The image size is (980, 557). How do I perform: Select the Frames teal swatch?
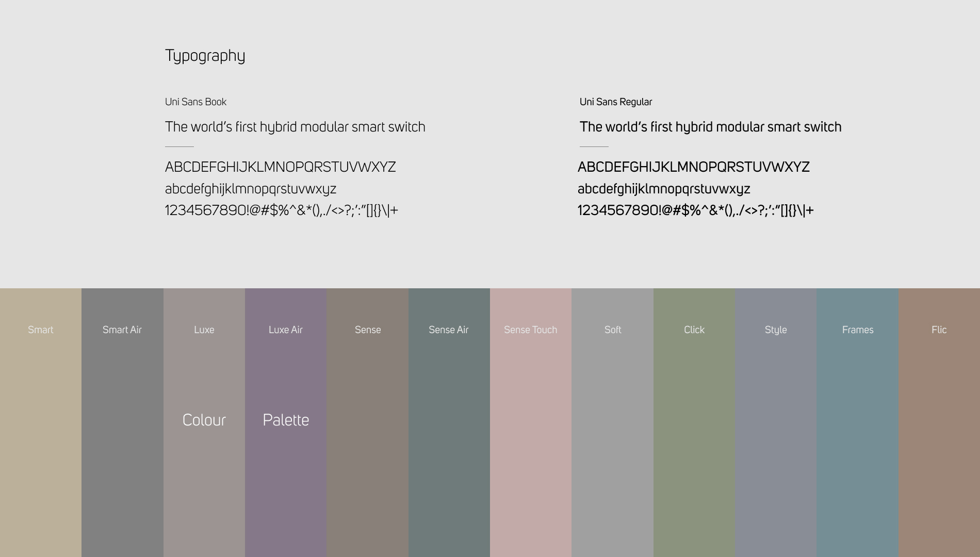pyautogui.click(x=857, y=422)
